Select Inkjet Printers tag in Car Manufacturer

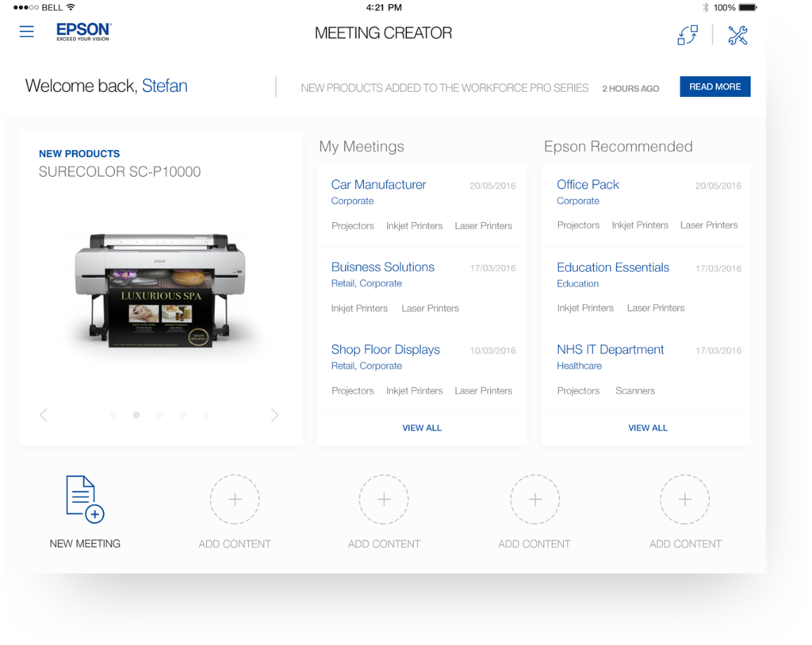click(x=414, y=226)
